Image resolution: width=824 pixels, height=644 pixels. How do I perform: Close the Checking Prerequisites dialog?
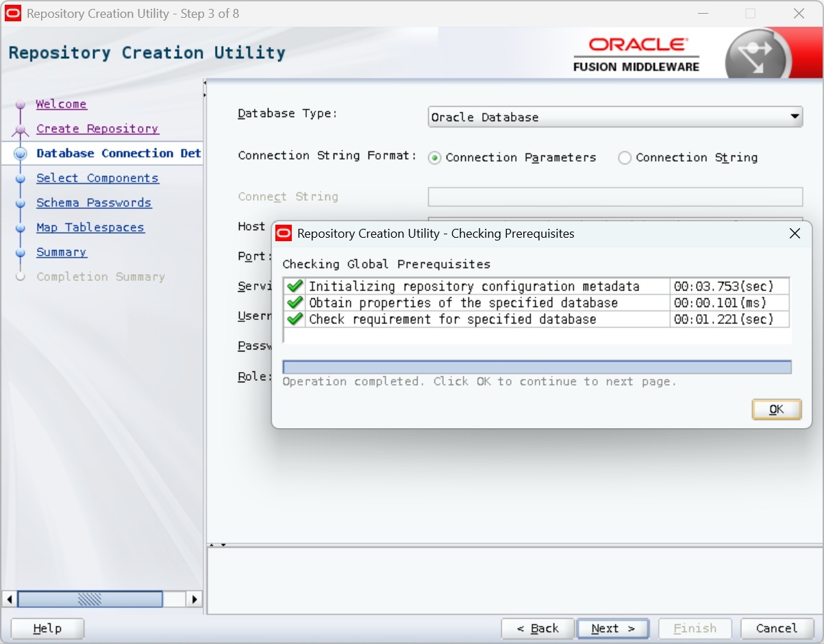click(x=795, y=234)
